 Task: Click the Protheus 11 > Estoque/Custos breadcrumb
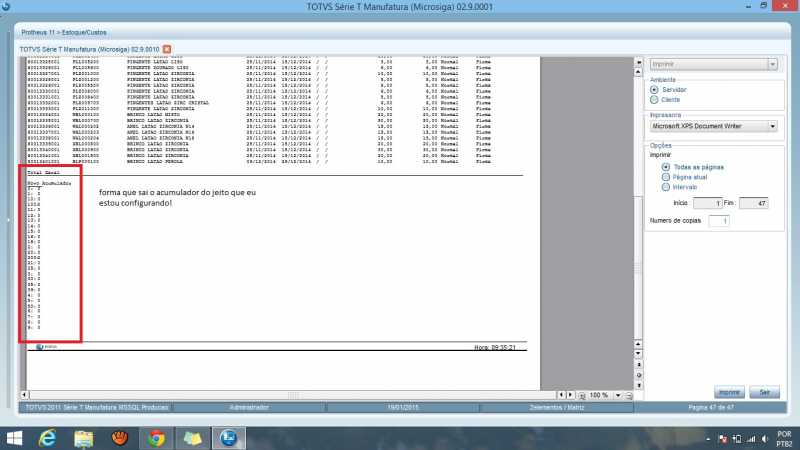tap(64, 32)
